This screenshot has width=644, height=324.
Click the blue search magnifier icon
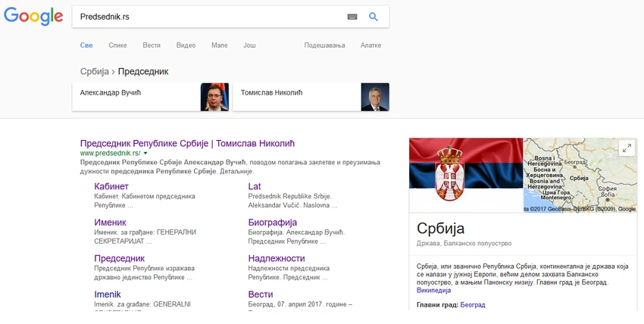(373, 17)
